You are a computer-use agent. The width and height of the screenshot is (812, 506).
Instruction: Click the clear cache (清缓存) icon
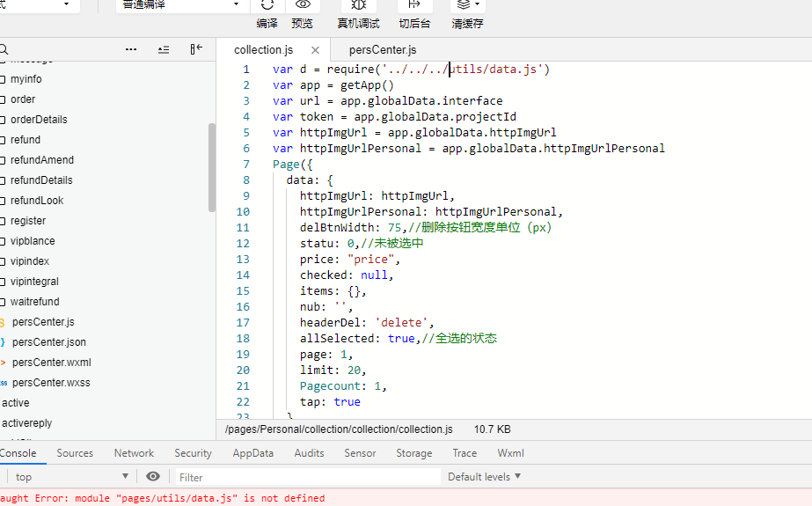[x=466, y=5]
